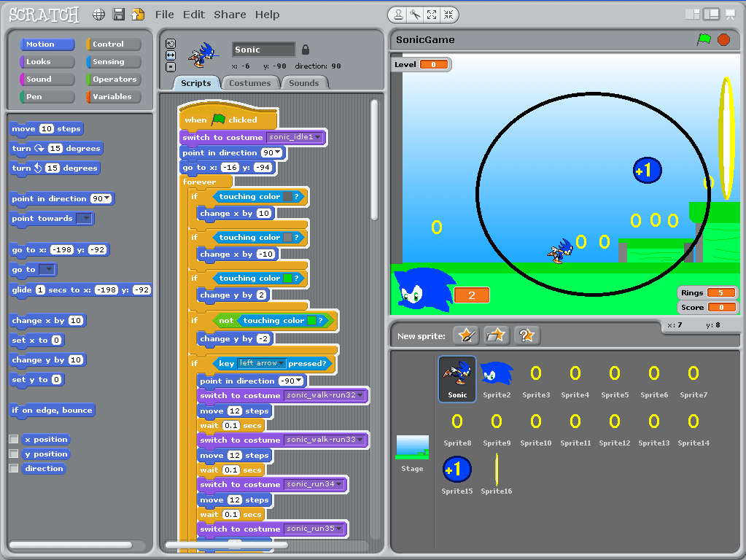Get a surprise sprite button
This screenshot has height=560, width=746.
click(527, 335)
